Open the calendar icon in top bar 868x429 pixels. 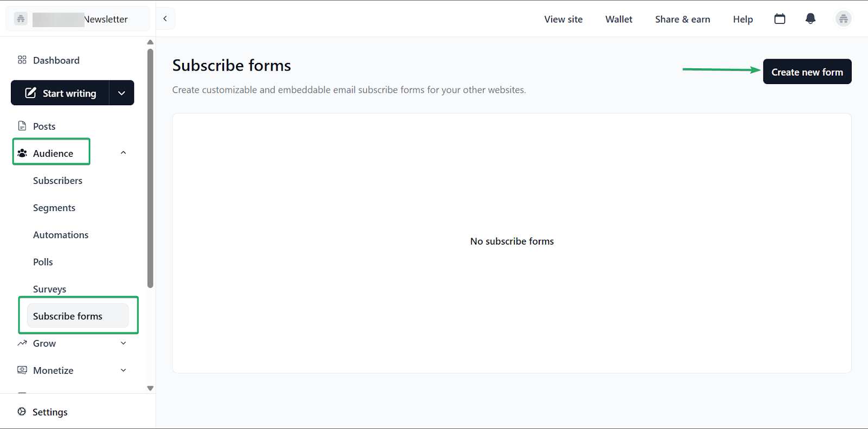[780, 18]
